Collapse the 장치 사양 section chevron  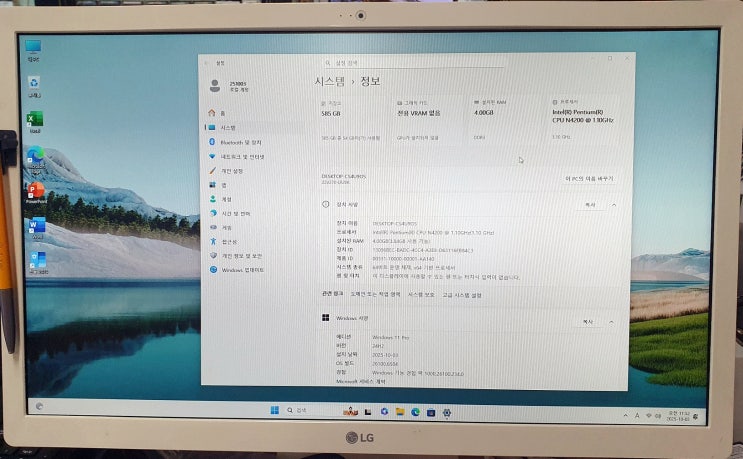(x=614, y=205)
